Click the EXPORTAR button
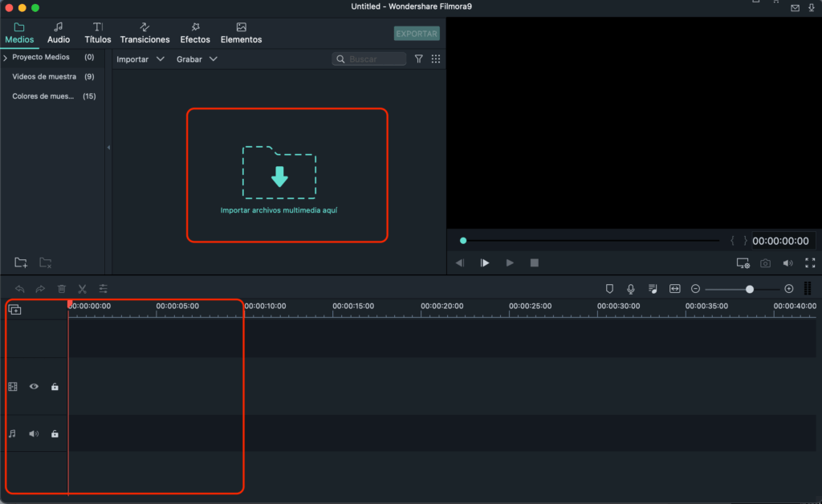The height and width of the screenshot is (504, 822). tap(416, 33)
